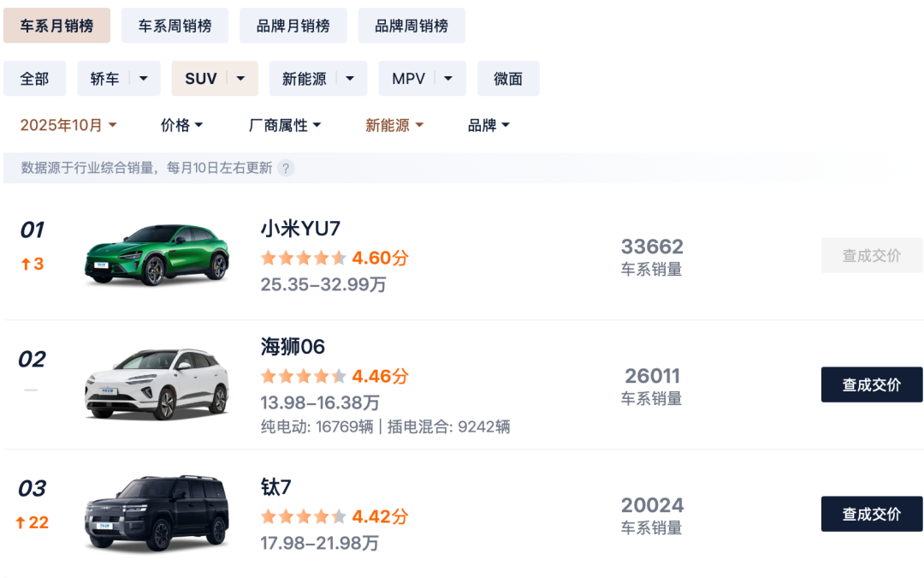The height and width of the screenshot is (578, 924).
Task: Switch to the 车系周销榜 tab
Action: (x=175, y=26)
